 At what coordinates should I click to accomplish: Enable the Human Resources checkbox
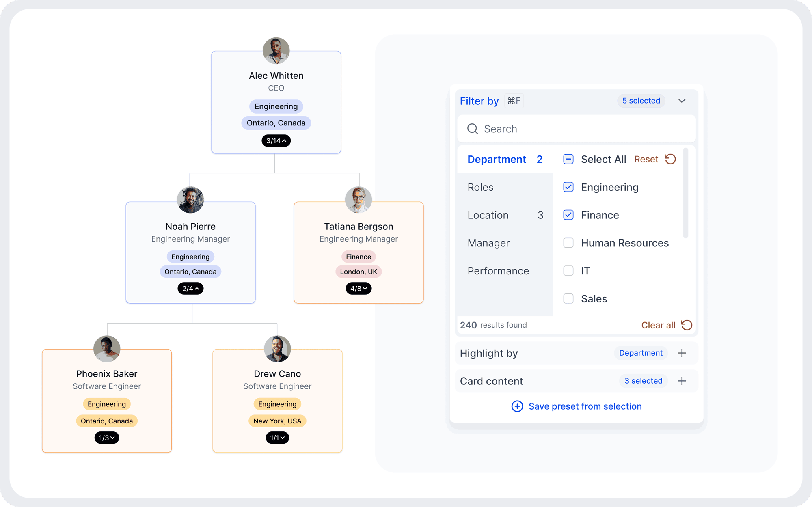[x=568, y=243]
